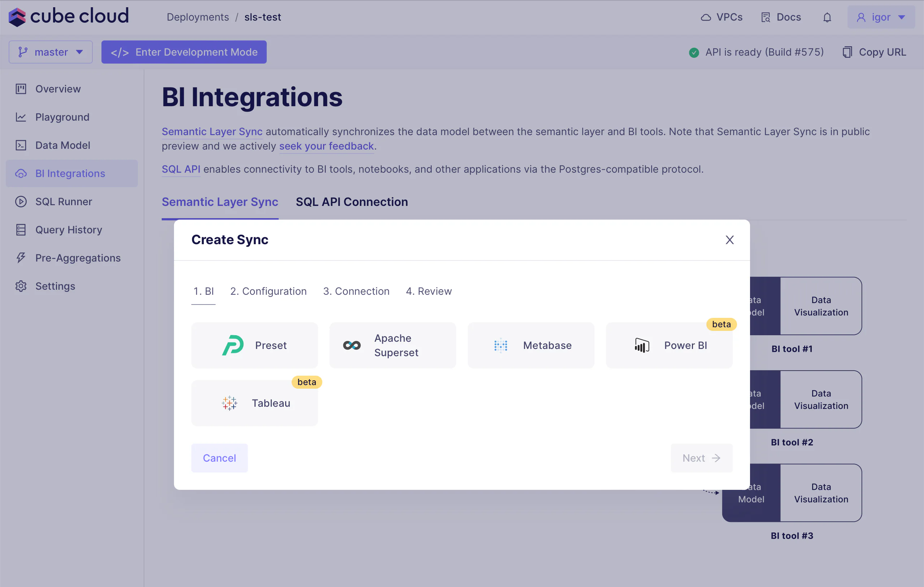The image size is (924, 587).
Task: Click Enter Development Mode button
Action: coord(184,52)
